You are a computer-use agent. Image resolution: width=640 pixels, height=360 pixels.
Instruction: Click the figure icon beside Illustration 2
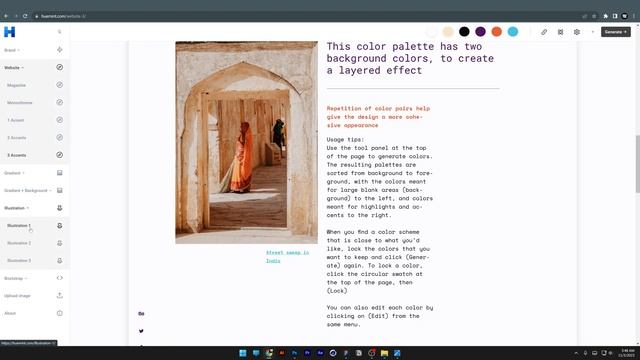[x=60, y=243]
